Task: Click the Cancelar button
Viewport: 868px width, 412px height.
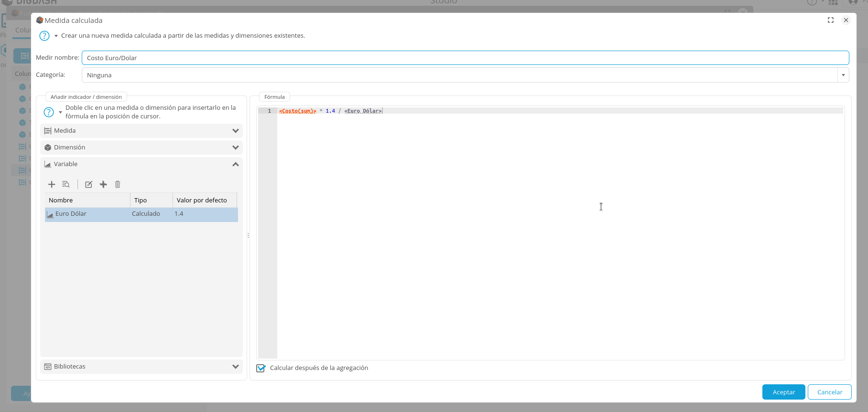Action: (x=829, y=392)
